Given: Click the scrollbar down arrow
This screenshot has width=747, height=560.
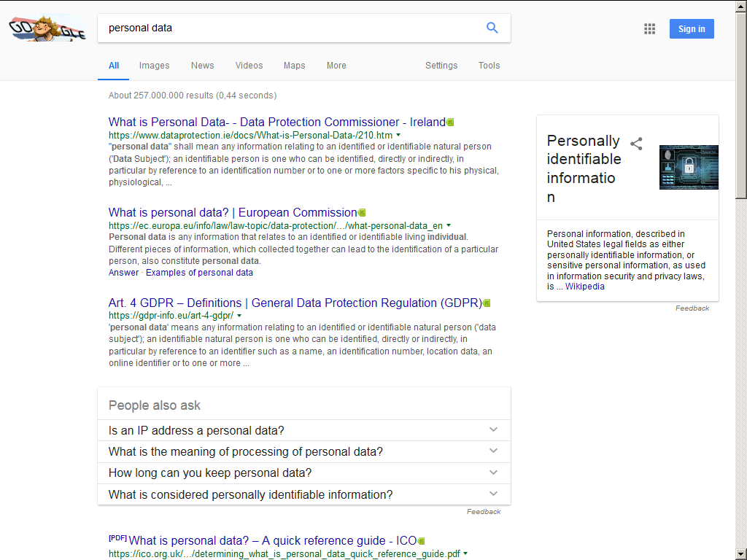Looking at the screenshot, I should [741, 555].
